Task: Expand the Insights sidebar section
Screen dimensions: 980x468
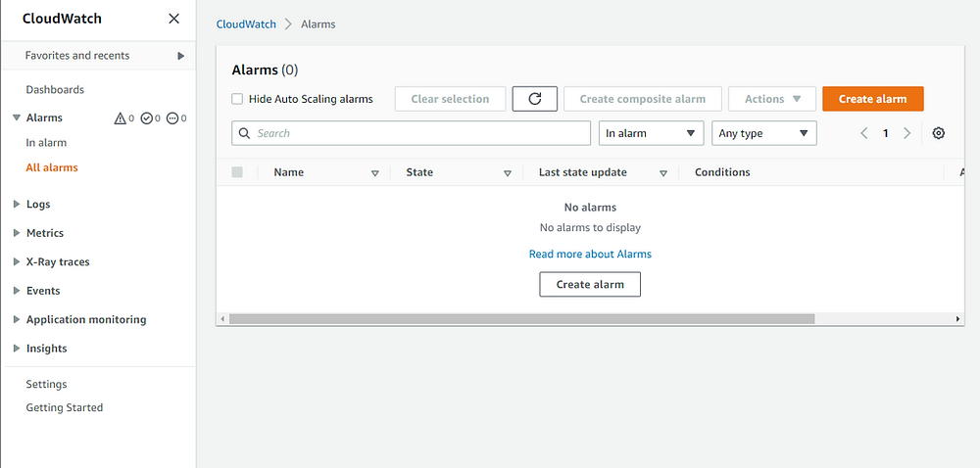Action: point(17,349)
